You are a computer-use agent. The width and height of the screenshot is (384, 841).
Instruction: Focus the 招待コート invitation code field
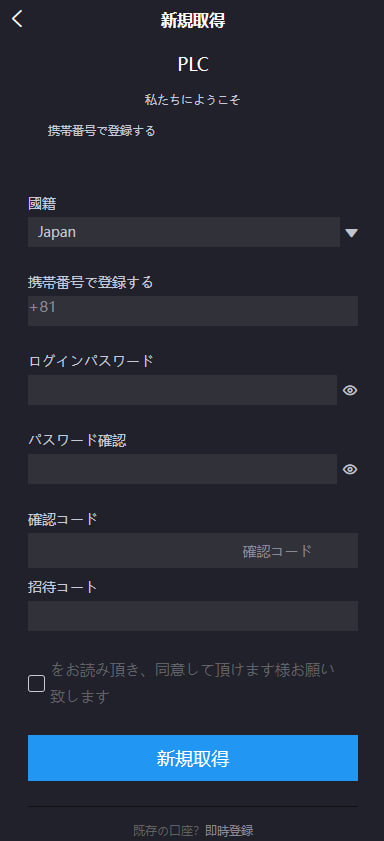click(x=193, y=616)
